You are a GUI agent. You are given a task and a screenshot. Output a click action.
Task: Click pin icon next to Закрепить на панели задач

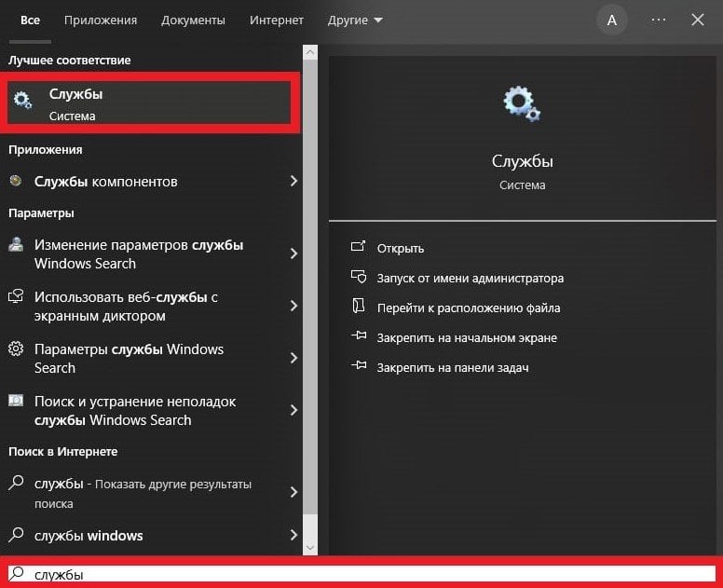pos(359,365)
